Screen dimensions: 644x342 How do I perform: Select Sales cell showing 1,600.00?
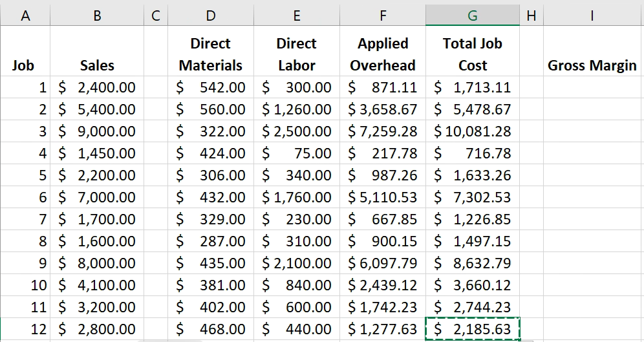point(97,241)
